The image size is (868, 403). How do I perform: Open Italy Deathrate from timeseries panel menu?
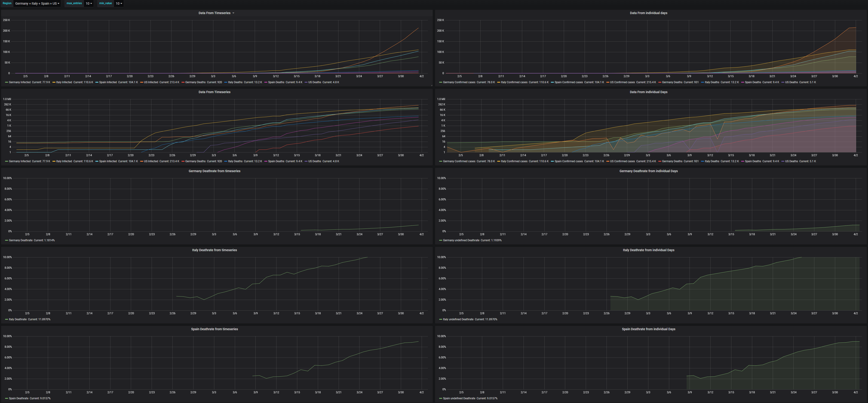214,250
